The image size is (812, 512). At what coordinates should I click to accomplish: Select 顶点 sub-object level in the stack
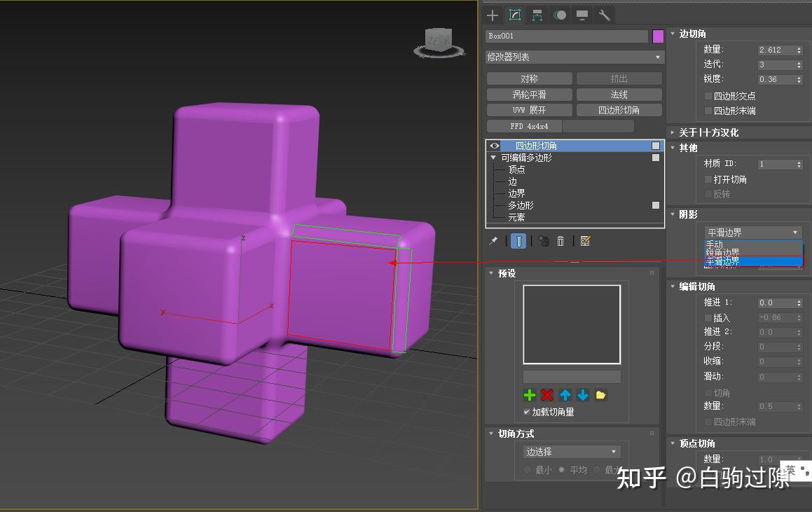coord(516,169)
